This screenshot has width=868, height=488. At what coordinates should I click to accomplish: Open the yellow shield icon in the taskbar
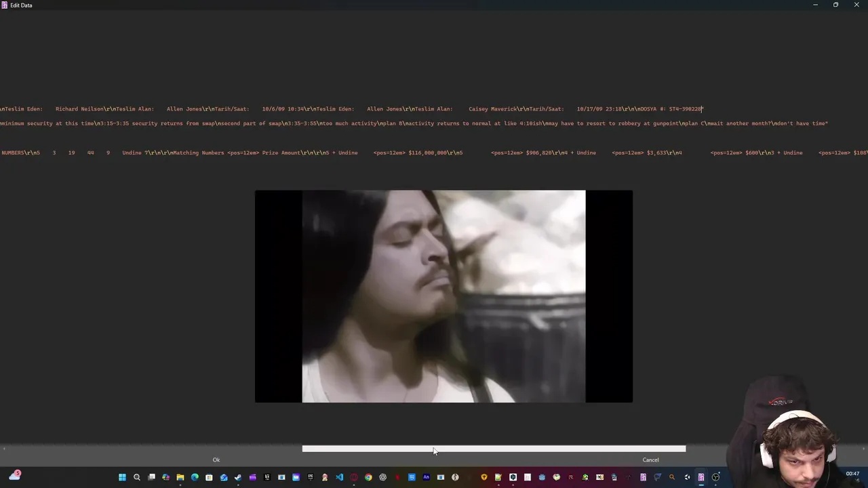coord(484,477)
